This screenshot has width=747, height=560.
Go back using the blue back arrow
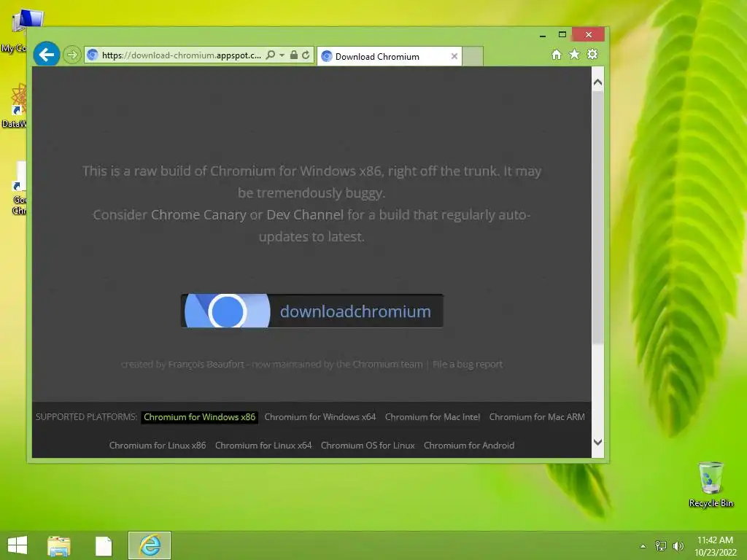46,55
